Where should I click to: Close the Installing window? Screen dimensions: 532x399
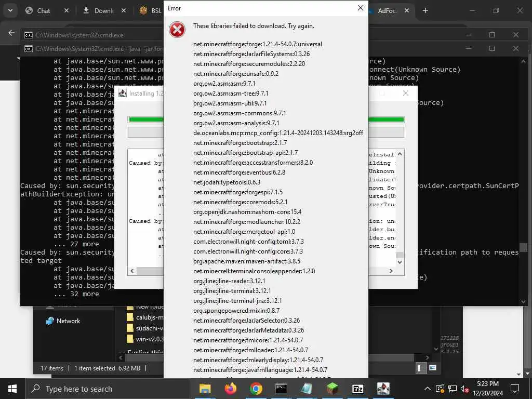tap(405, 93)
